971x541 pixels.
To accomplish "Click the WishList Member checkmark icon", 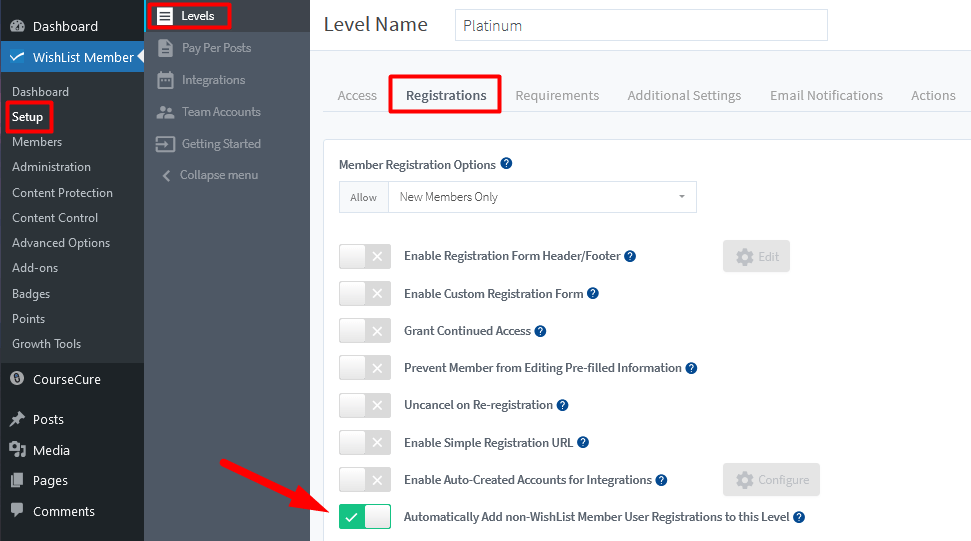I will 17,57.
